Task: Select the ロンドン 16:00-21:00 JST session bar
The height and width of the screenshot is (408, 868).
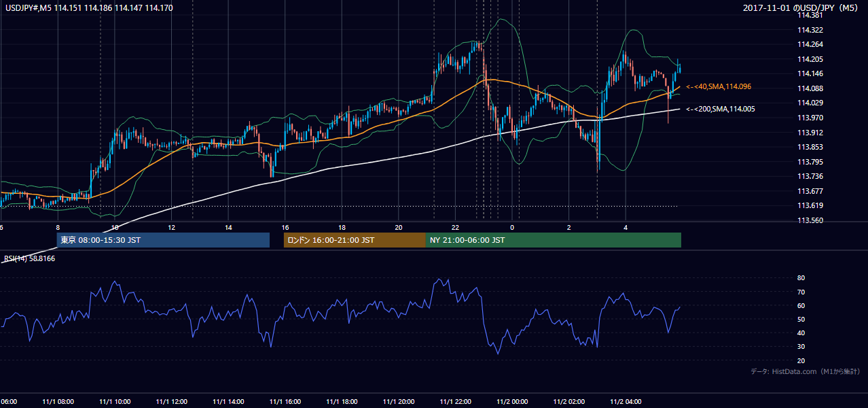Action: 355,240
